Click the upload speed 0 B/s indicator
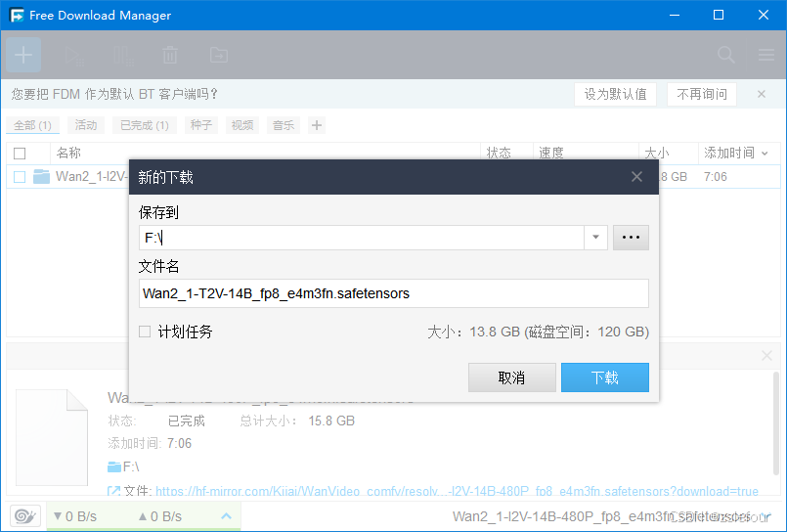787x532 pixels. pos(160,516)
